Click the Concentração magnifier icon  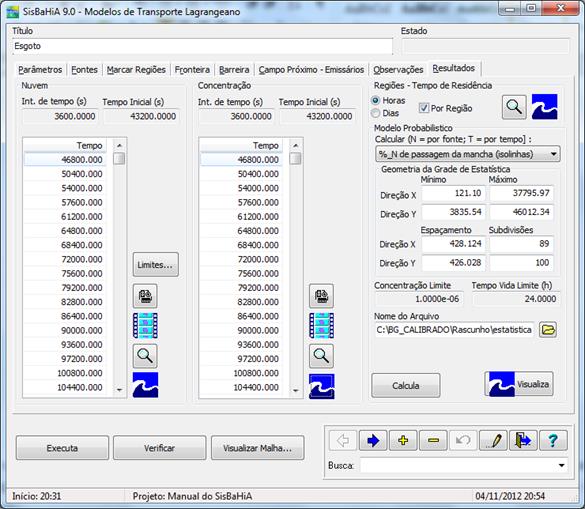[321, 356]
